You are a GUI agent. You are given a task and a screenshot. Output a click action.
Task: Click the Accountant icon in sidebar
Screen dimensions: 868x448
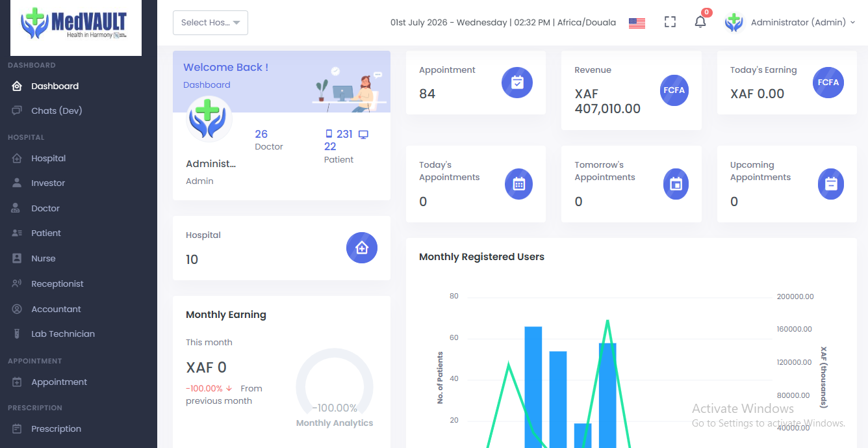click(18, 309)
